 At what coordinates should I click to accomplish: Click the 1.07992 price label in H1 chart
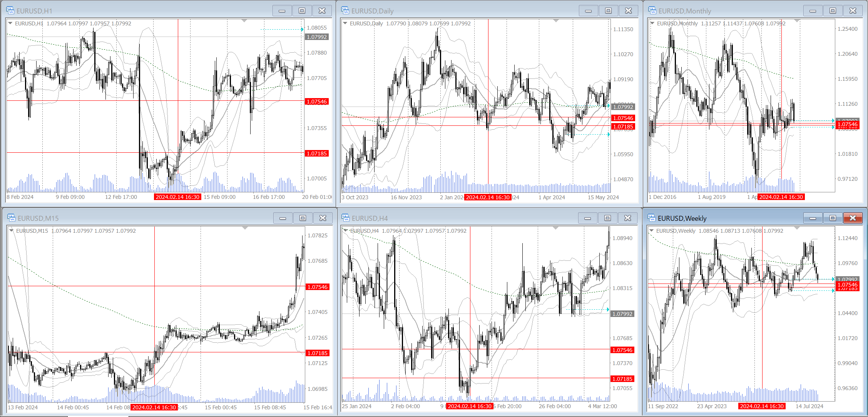pyautogui.click(x=317, y=37)
